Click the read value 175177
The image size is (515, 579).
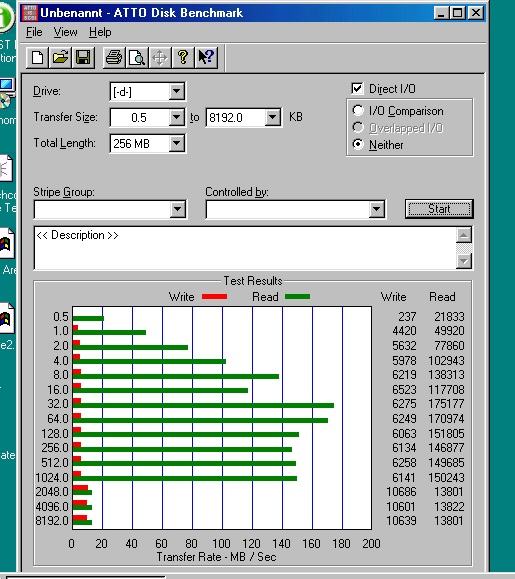click(446, 404)
